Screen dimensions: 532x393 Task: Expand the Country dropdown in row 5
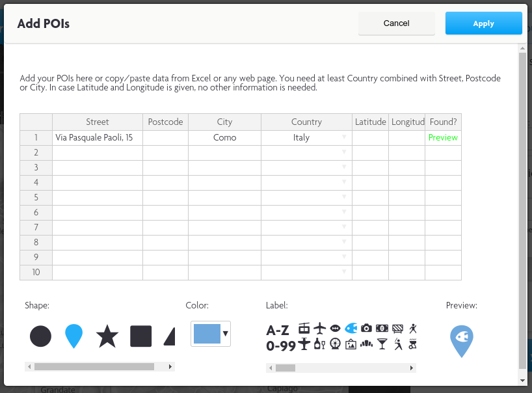(344, 198)
